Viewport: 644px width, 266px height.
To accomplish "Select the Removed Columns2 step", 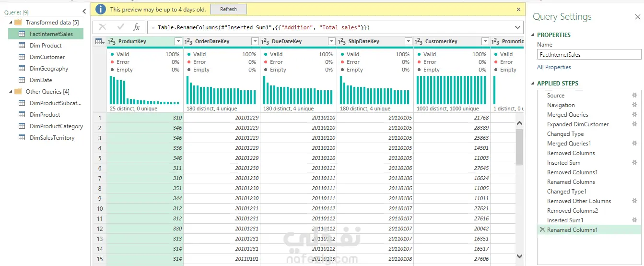I will [573, 211].
